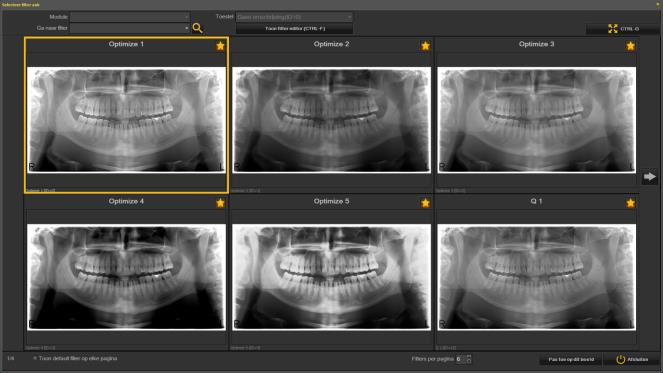
Task: Click the Q 1 title text
Action: tap(536, 201)
